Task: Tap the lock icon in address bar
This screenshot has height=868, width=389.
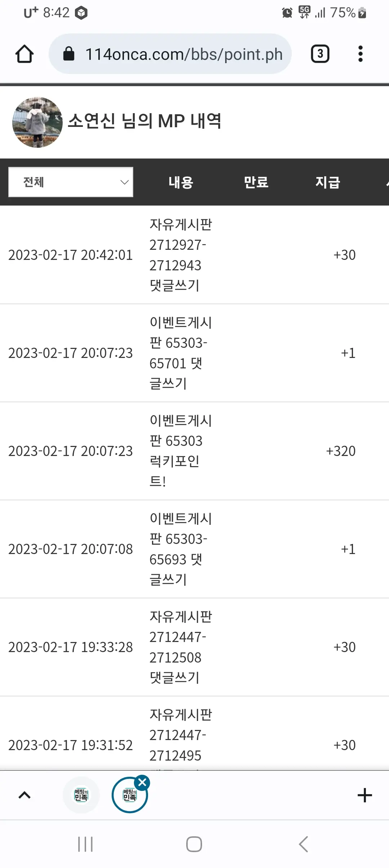Action: (69, 54)
